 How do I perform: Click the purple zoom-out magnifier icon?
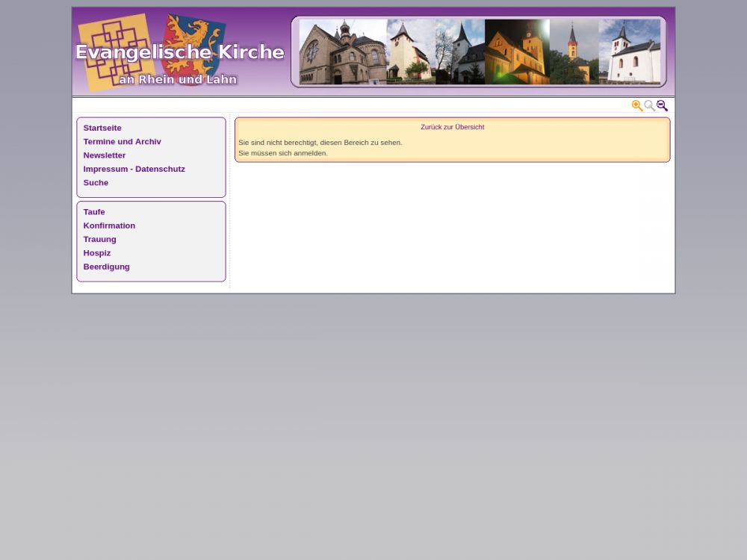662,106
